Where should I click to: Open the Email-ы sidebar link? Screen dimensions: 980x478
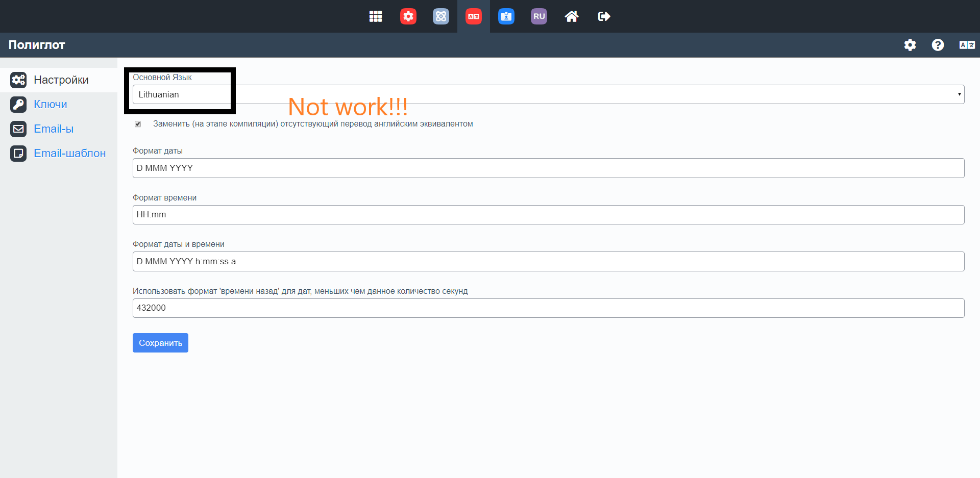pos(54,129)
